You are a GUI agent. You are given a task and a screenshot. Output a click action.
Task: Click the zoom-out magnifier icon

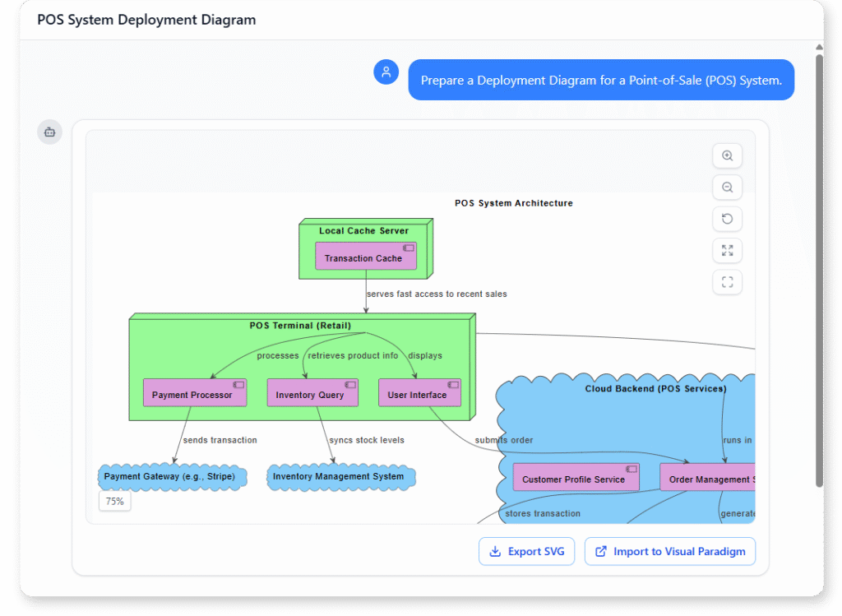pos(727,187)
